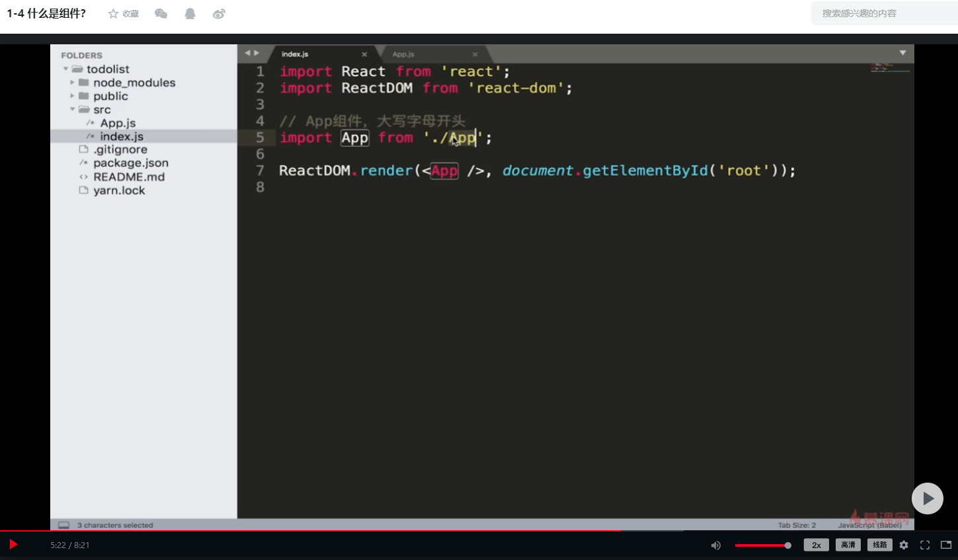Open the JavaScript (Babel) syntax menu
Screen dimensions: 958x560
point(869,525)
